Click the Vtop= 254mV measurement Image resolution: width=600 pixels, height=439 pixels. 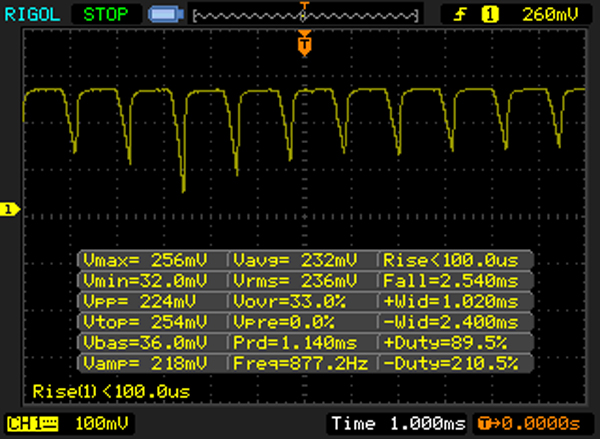tap(145, 322)
